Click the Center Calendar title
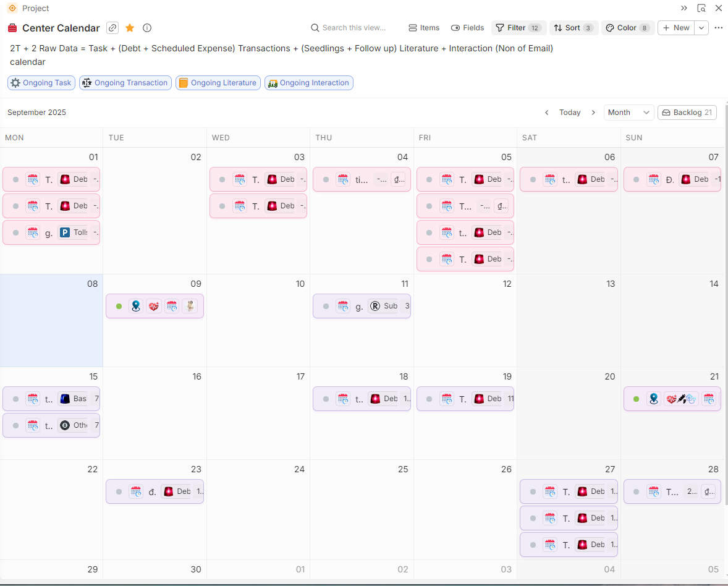This screenshot has width=728, height=586. (61, 28)
